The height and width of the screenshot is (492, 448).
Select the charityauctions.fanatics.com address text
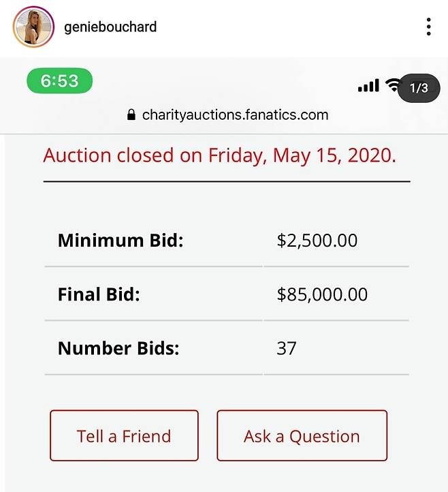click(x=235, y=115)
